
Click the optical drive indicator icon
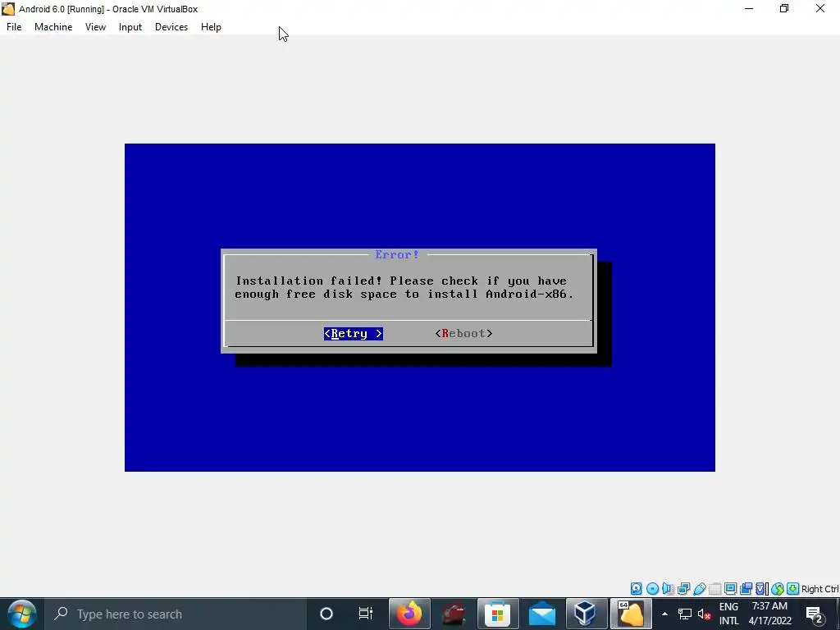click(x=652, y=589)
